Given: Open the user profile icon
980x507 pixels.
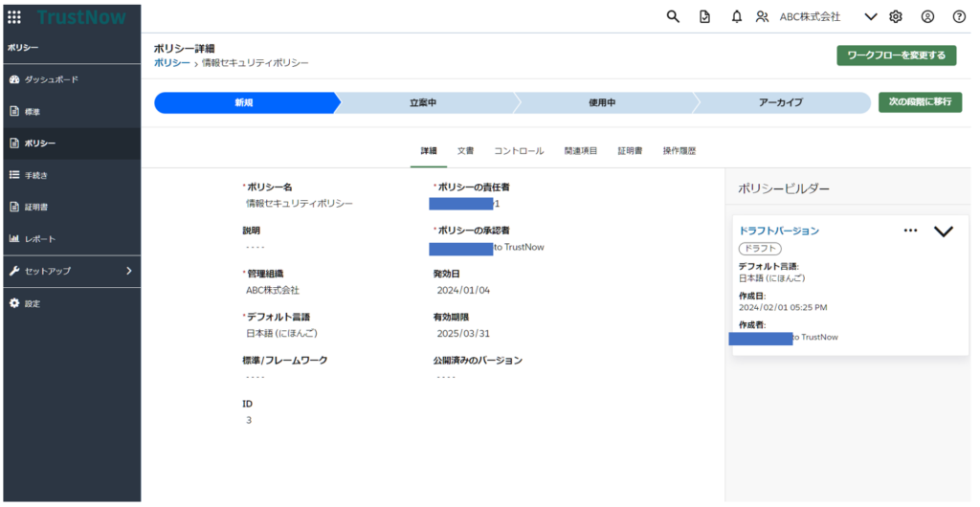Looking at the screenshot, I should click(927, 16).
